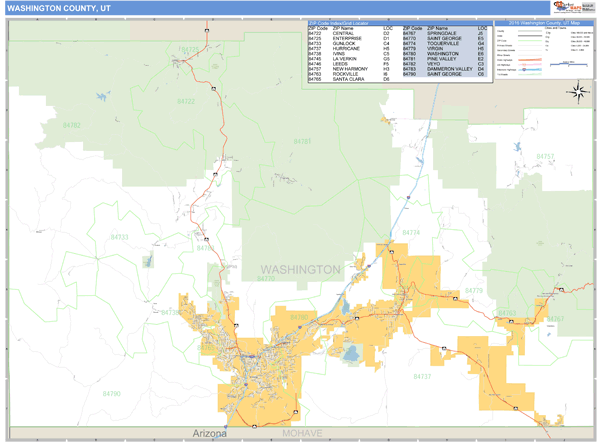The image size is (600, 442).
Task: Click ZIP label 84790 on the map
Action: (x=112, y=394)
